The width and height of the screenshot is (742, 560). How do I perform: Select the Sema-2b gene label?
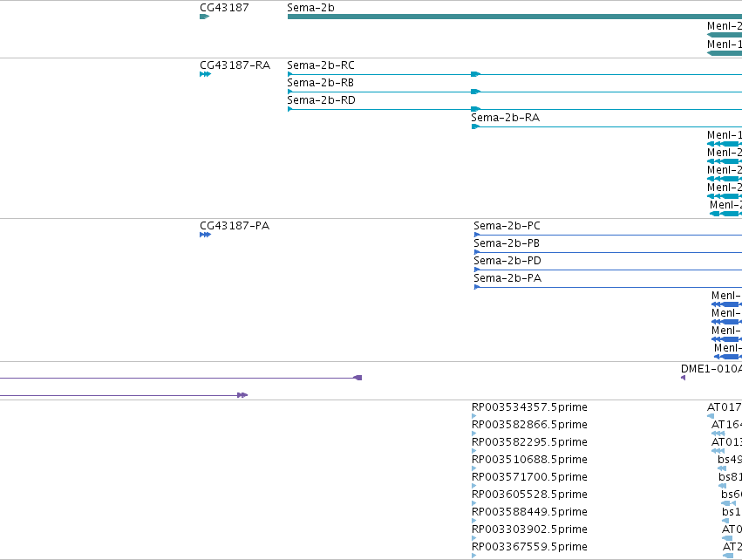click(310, 8)
